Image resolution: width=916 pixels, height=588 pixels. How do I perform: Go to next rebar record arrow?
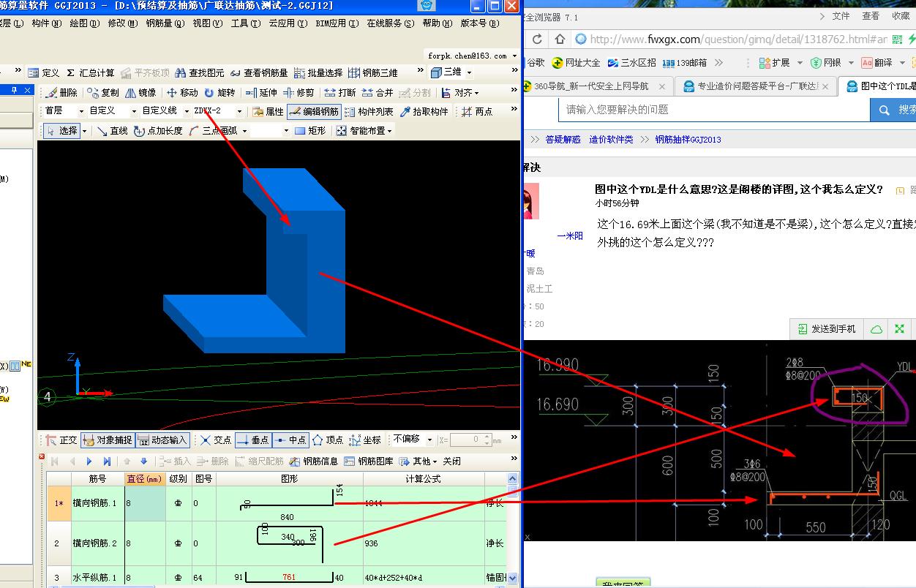click(89, 461)
